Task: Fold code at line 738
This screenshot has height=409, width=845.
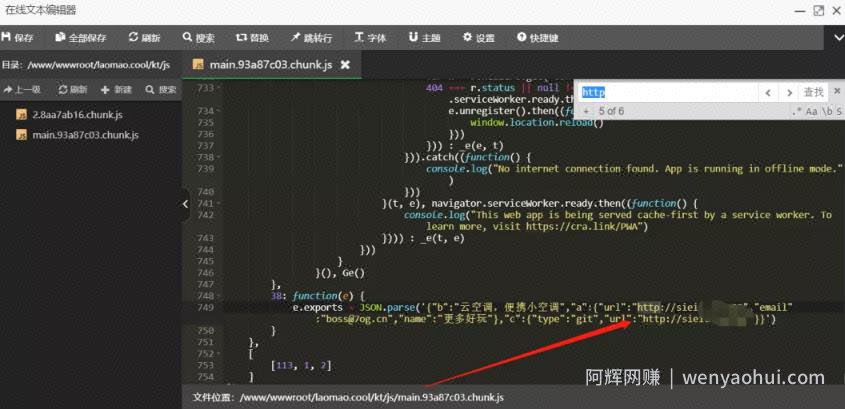Action: tap(218, 157)
